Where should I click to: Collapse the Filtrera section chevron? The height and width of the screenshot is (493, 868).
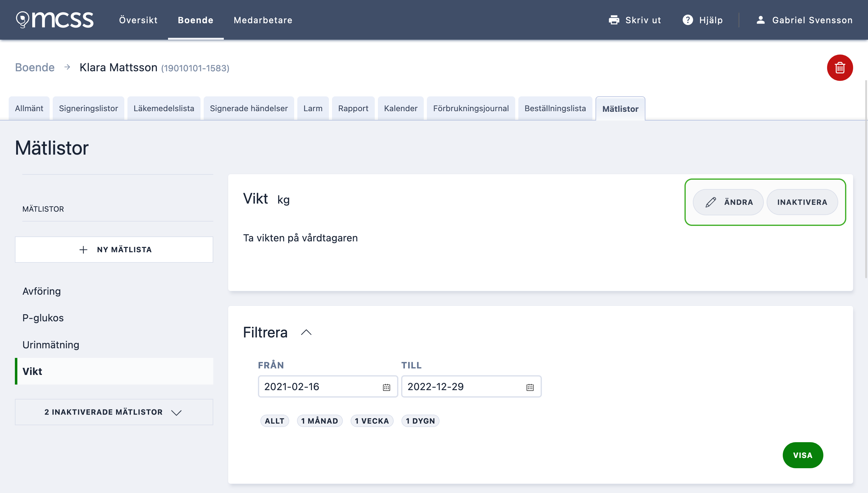pyautogui.click(x=306, y=332)
